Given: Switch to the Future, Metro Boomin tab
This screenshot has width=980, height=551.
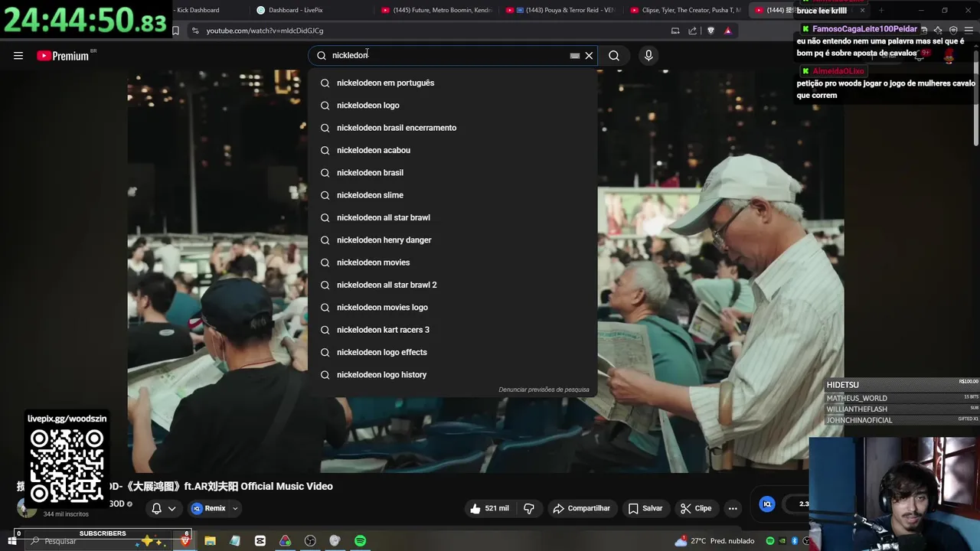Looking at the screenshot, I should [x=436, y=10].
